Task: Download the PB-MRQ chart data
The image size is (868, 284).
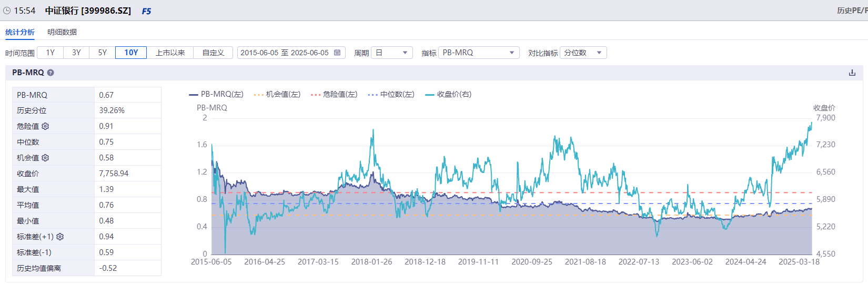Action: coord(852,73)
